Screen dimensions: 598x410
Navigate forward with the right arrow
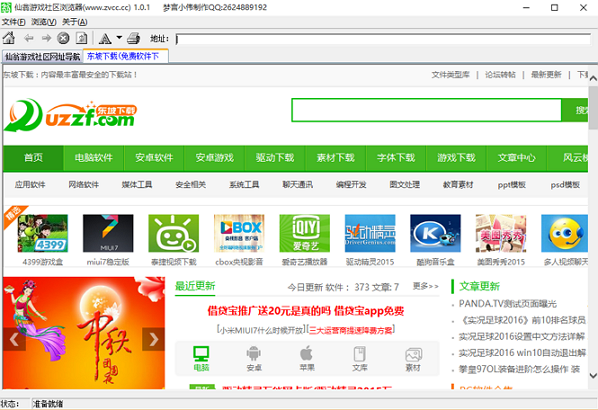pyautogui.click(x=47, y=38)
